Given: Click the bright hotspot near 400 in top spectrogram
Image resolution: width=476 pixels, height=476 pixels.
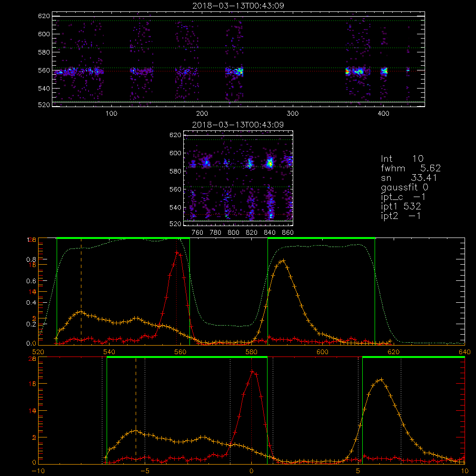Looking at the screenshot, I should coord(384,71).
